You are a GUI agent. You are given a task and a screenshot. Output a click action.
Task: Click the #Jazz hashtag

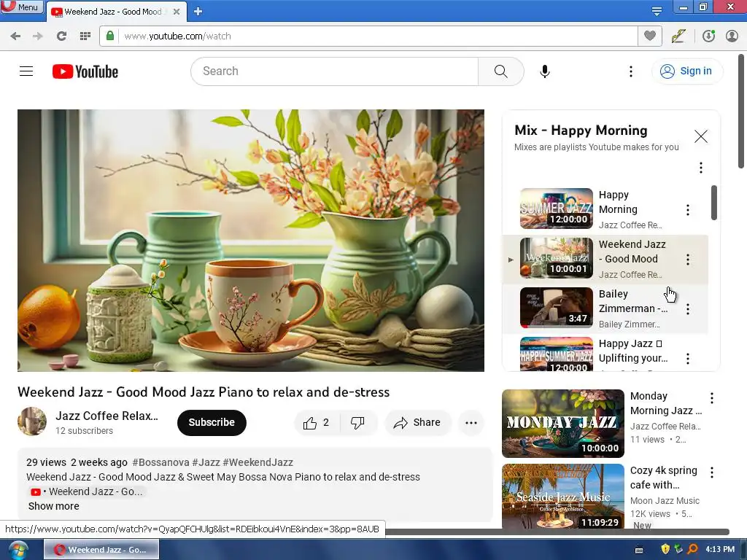pos(206,462)
